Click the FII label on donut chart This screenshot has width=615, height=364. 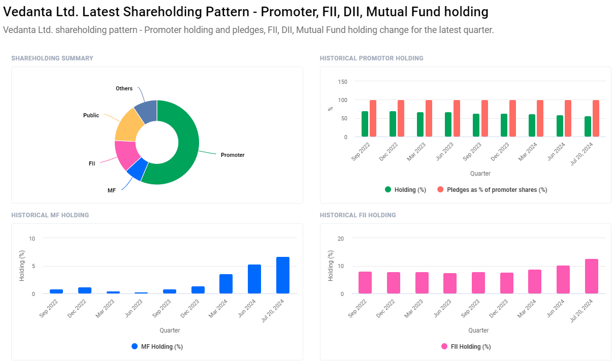pos(92,163)
